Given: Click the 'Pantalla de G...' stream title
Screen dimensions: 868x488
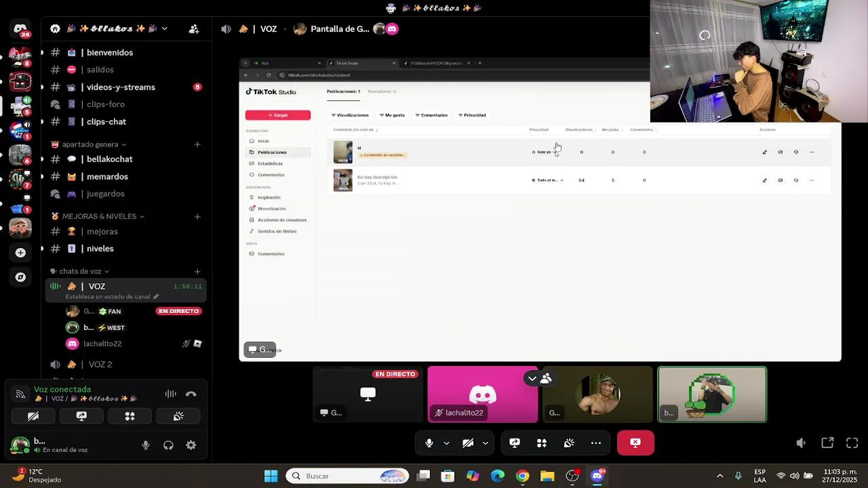Looking at the screenshot, I should point(340,29).
